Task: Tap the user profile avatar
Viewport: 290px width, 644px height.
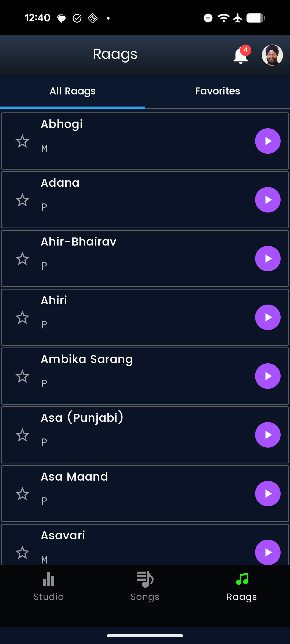Action: click(x=272, y=55)
